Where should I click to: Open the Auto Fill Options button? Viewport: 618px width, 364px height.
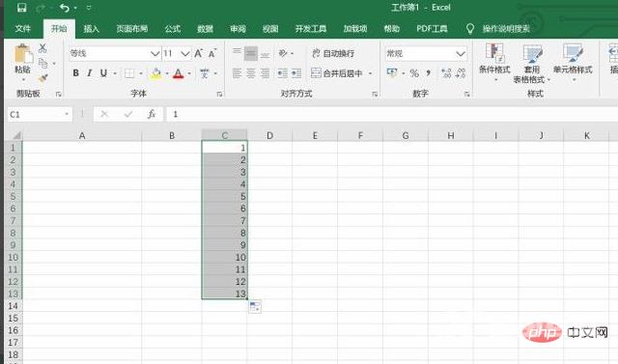255,307
